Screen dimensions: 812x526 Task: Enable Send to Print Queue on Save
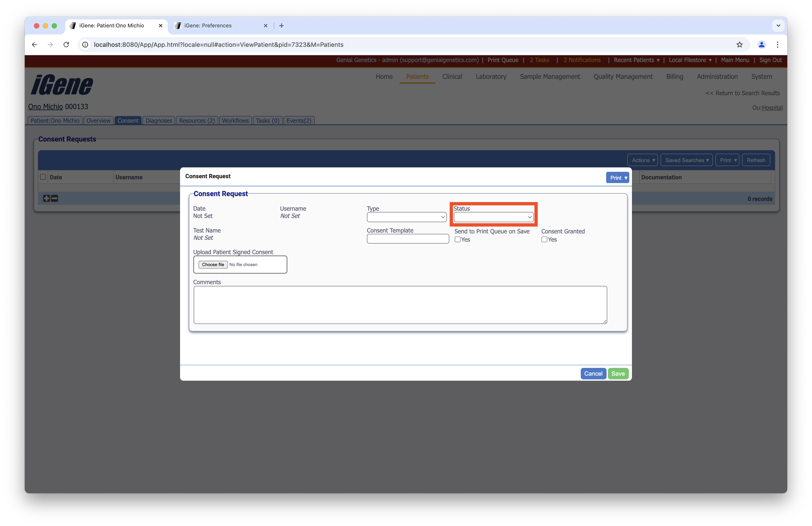[x=457, y=240]
